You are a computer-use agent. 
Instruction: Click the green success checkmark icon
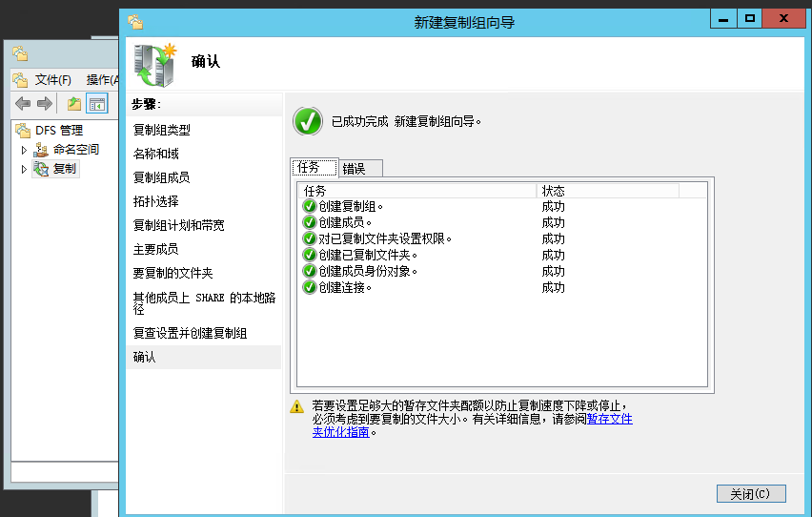308,121
